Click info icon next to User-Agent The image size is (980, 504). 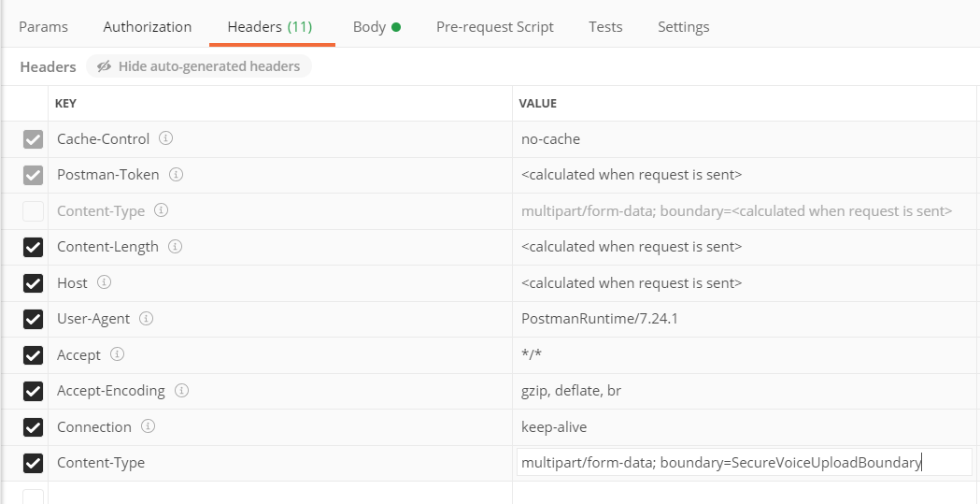pyautogui.click(x=147, y=318)
